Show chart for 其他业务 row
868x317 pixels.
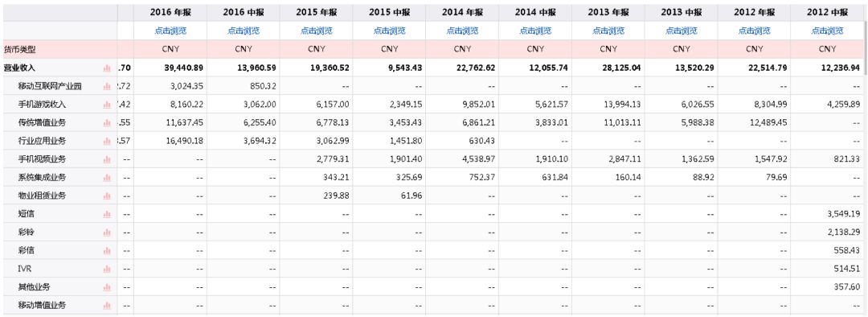coord(107,287)
